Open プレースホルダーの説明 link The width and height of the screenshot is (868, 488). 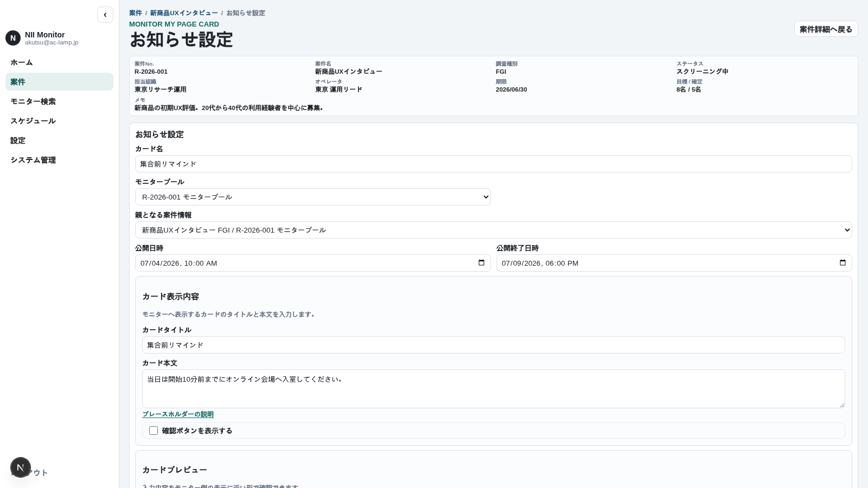pyautogui.click(x=178, y=414)
